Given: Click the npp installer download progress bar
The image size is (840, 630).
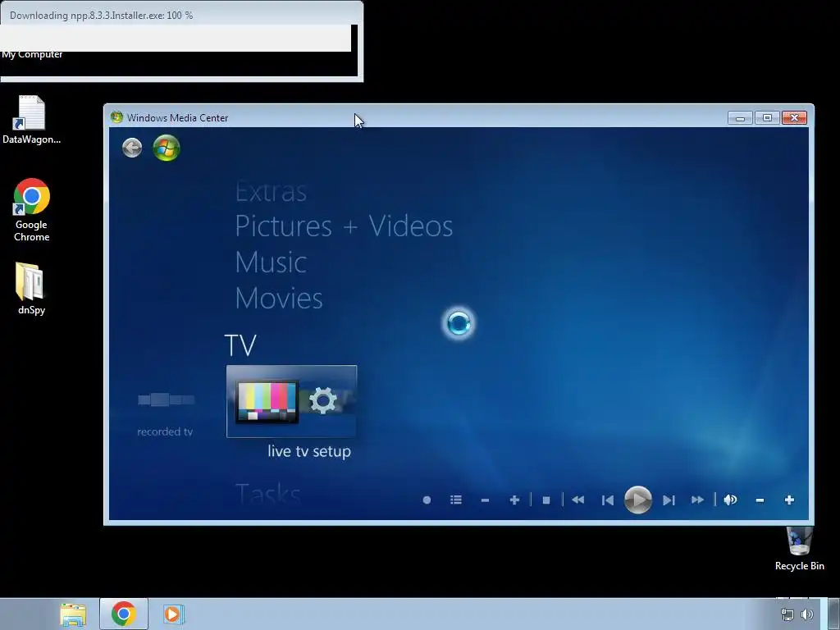Looking at the screenshot, I should point(176,38).
